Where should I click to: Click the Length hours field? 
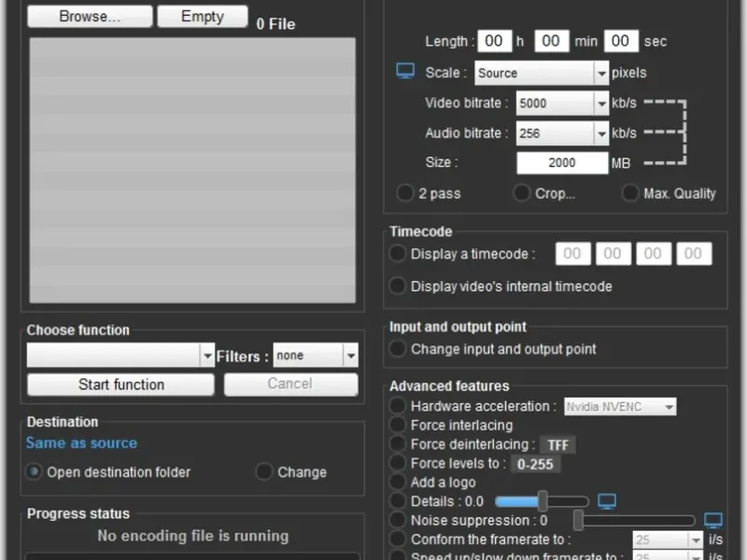pyautogui.click(x=495, y=41)
